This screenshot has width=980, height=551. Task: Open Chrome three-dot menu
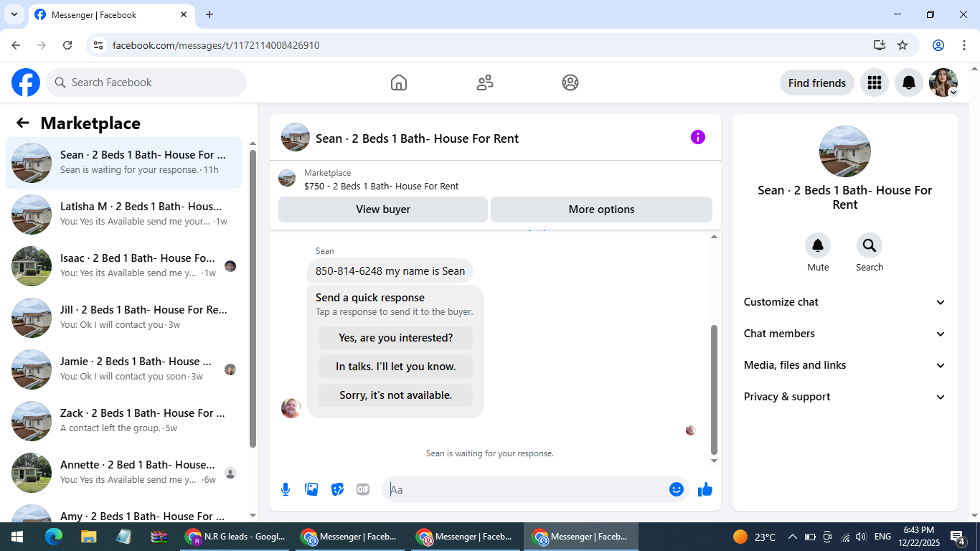pos(964,45)
